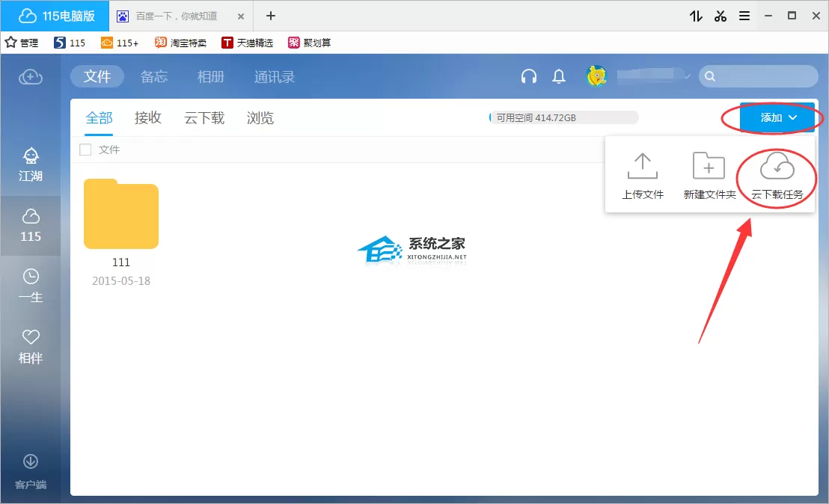Tick the 文件 select-all checkbox

point(85,150)
